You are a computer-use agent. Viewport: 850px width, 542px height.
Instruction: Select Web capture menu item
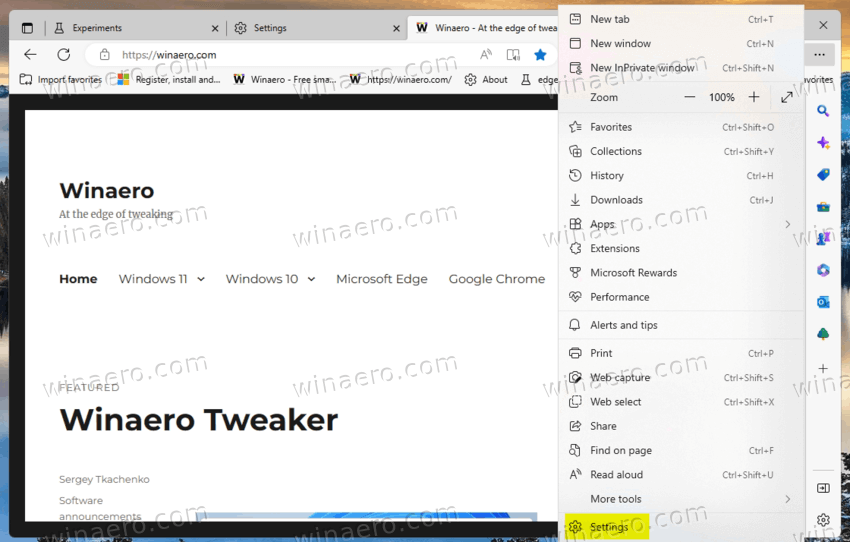click(x=681, y=378)
